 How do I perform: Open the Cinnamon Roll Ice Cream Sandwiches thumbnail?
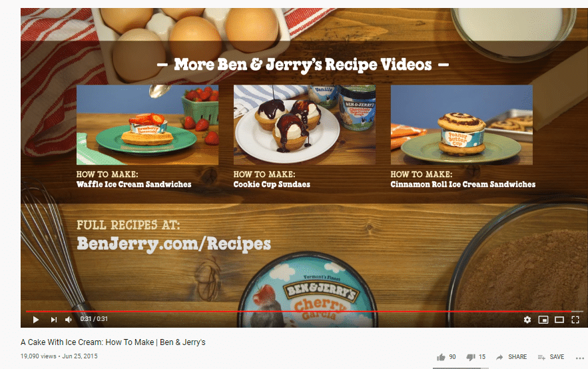click(x=461, y=125)
